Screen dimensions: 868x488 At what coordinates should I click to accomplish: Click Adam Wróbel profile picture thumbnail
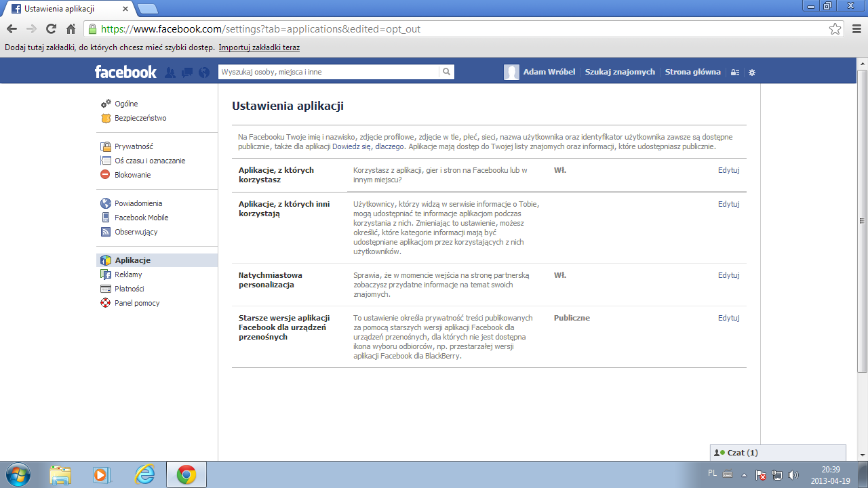point(512,72)
